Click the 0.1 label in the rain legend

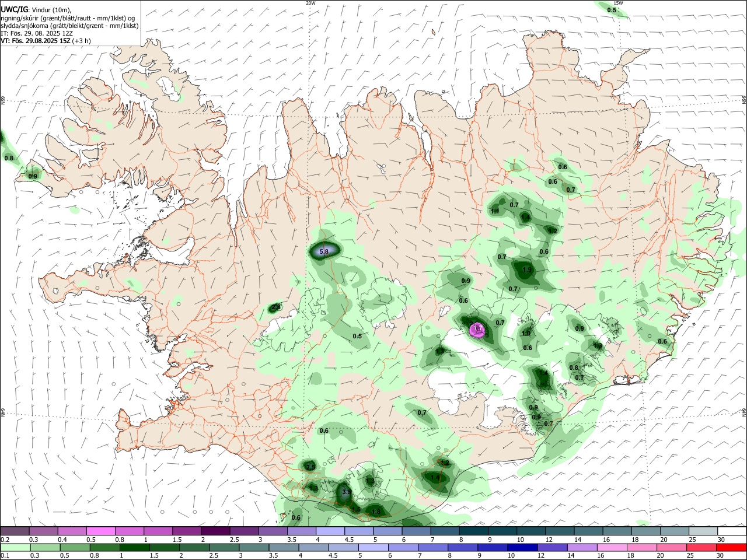(5, 555)
